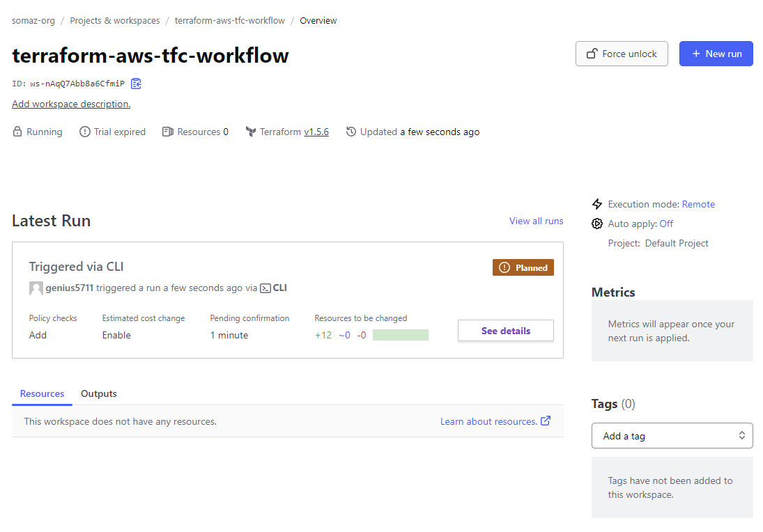Copy the workspace ID with the clipboard icon
Screen dimensions: 763x532
point(137,84)
